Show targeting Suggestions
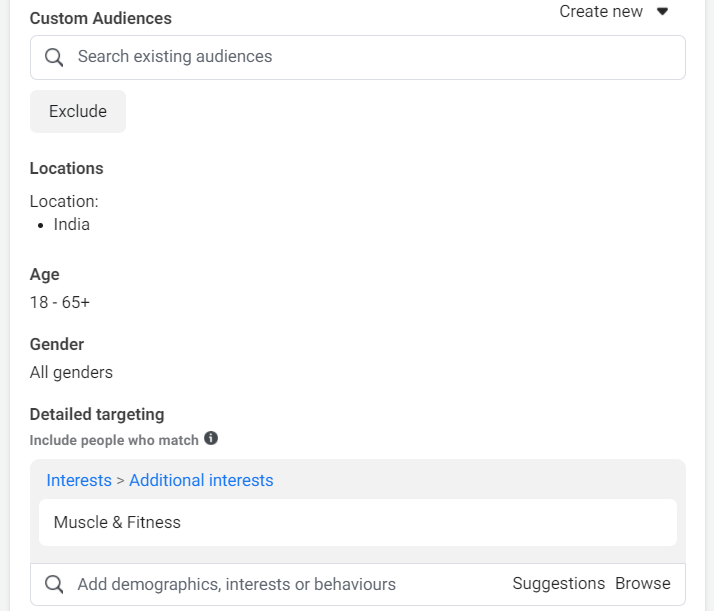This screenshot has width=714, height=611. [x=558, y=583]
